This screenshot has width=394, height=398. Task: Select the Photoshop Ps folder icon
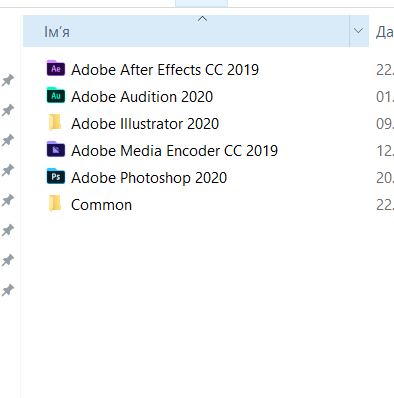[56, 176]
